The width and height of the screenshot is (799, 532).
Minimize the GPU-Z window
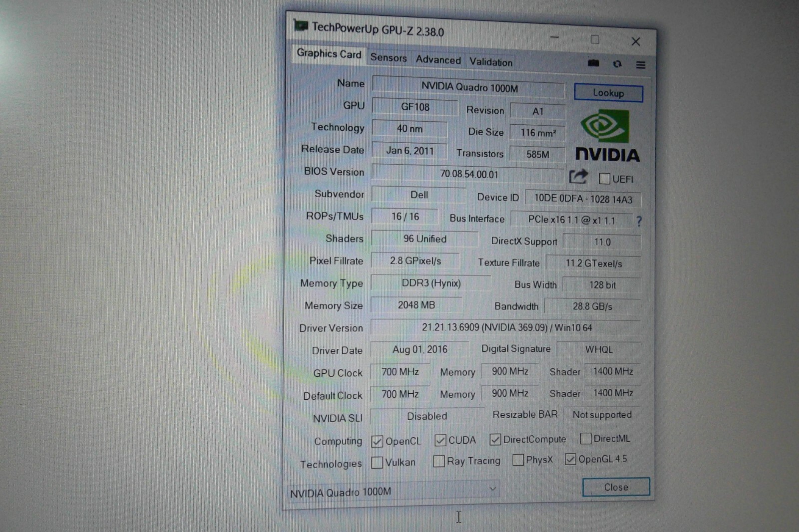[x=554, y=37]
